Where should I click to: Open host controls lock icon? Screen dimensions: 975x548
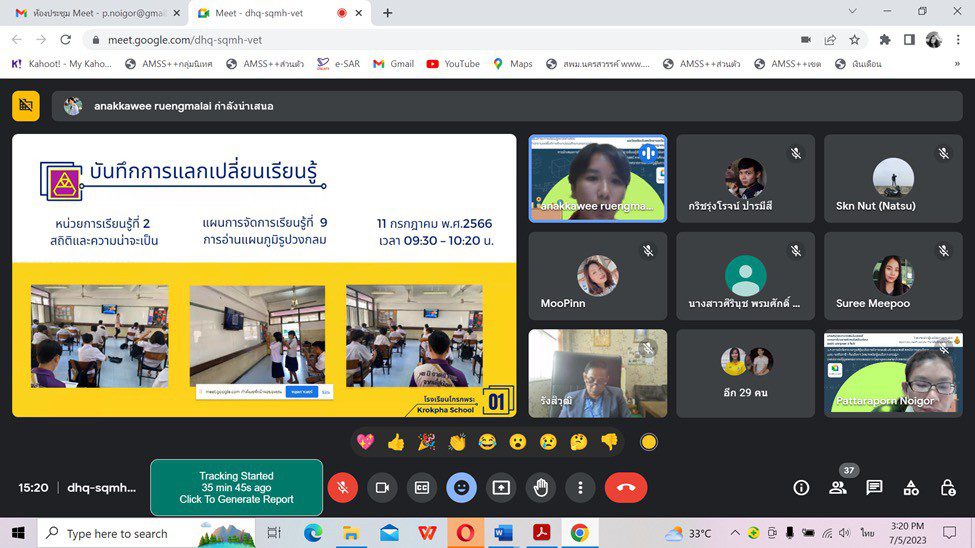[x=948, y=488]
